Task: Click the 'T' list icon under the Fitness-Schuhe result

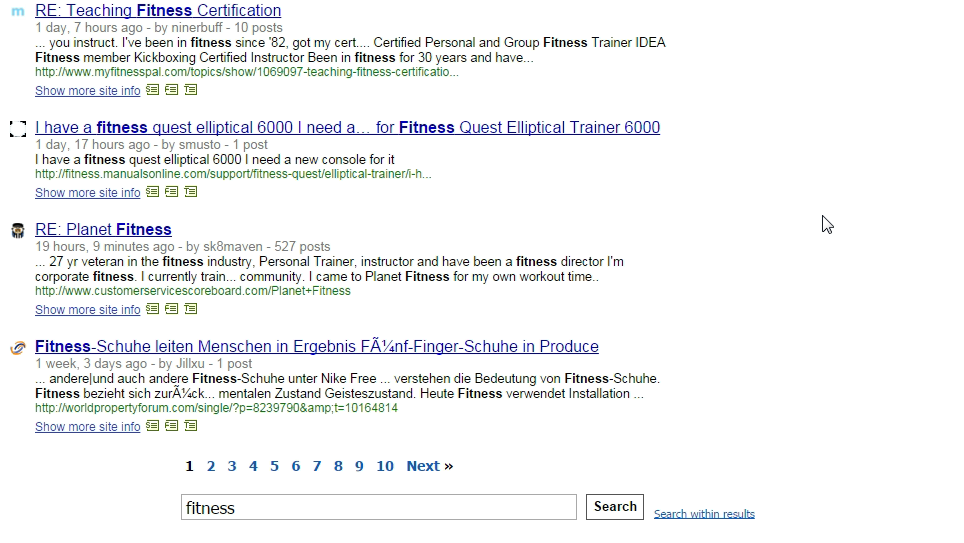Action: [191, 426]
